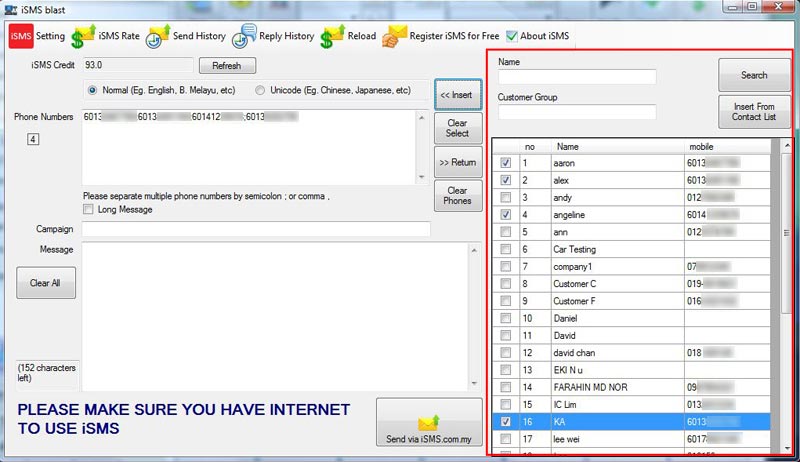Select the Unicode message type radio
This screenshot has height=462, width=800.
pyautogui.click(x=260, y=90)
